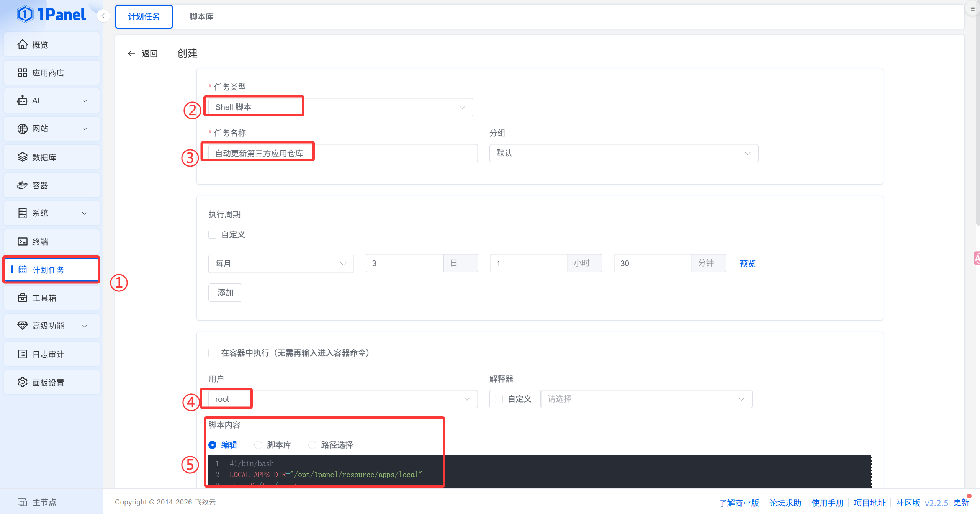Select the 路径选择 radio option
The image size is (980, 514).
coord(312,445)
